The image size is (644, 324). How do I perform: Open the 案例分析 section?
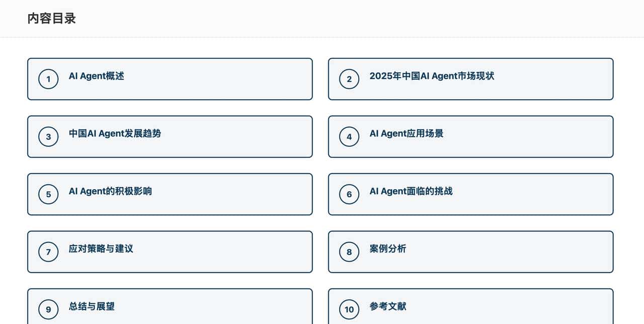click(x=471, y=252)
